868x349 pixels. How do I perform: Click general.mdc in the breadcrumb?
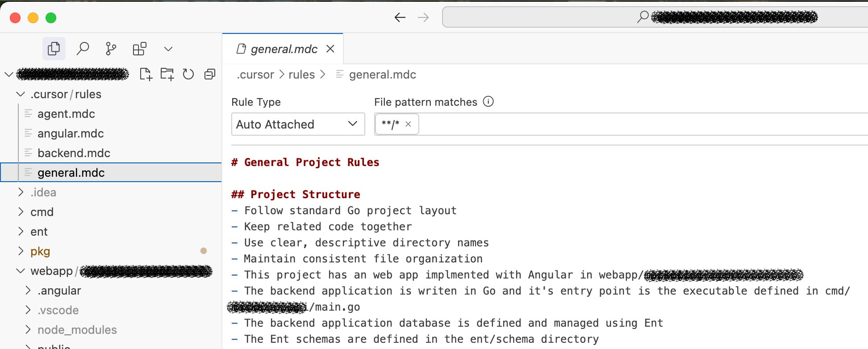tap(382, 75)
